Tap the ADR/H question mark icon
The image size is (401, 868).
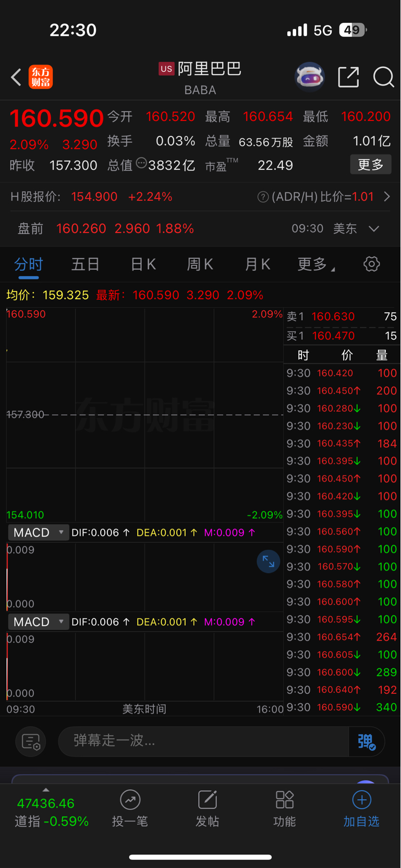pyautogui.click(x=263, y=197)
